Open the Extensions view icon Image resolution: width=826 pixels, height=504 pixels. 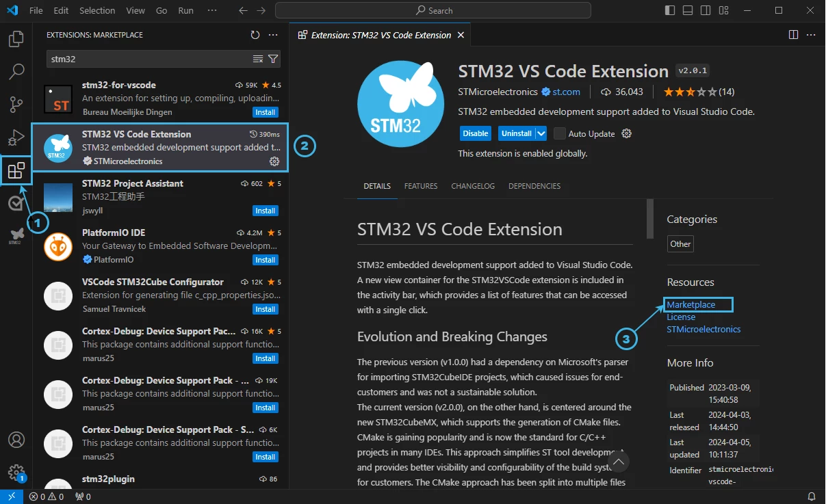pos(16,170)
